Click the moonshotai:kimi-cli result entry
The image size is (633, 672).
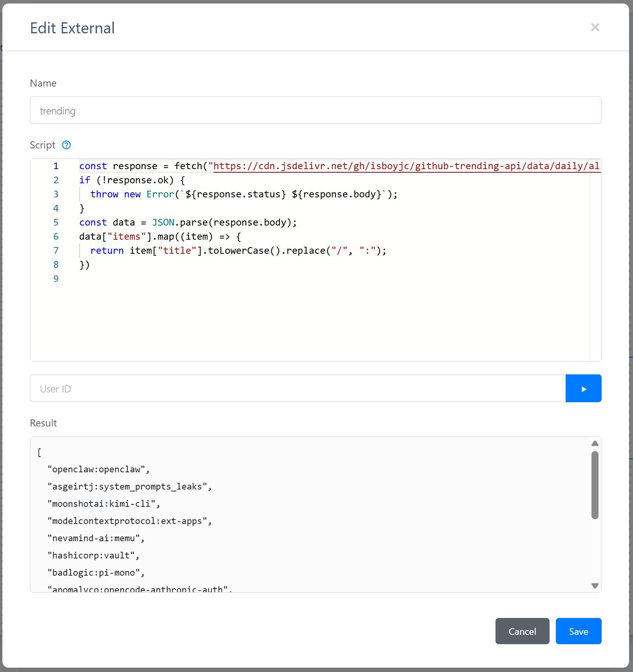tap(103, 504)
